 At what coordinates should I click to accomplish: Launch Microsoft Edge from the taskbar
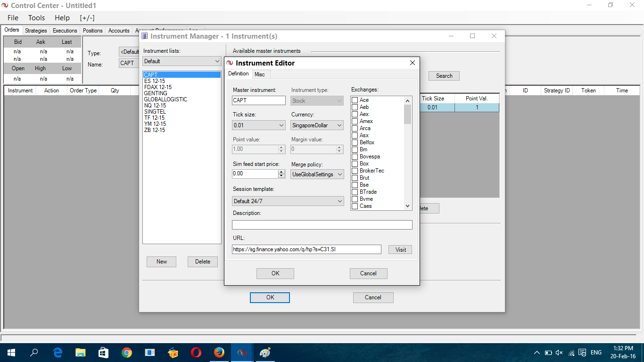tap(58, 353)
